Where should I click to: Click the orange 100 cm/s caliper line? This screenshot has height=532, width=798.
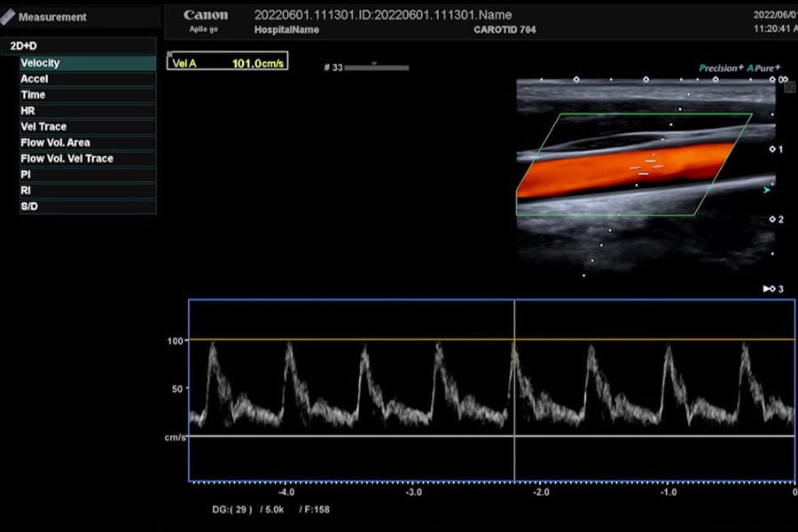coord(491,340)
